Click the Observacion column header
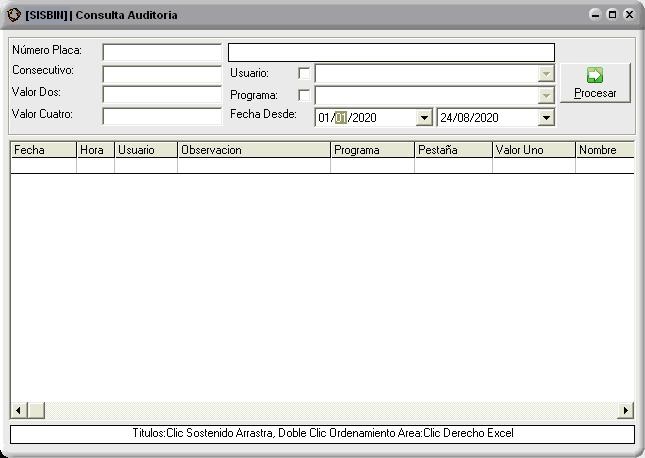 point(254,150)
